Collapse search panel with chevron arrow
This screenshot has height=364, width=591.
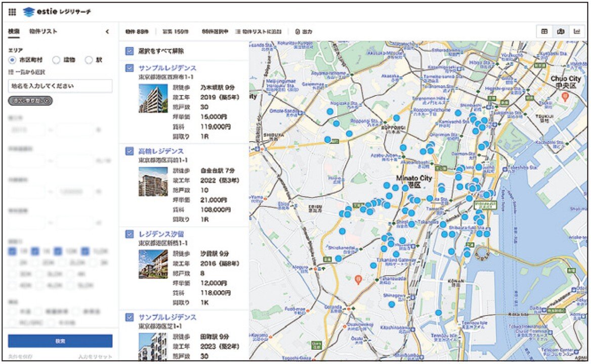(107, 32)
